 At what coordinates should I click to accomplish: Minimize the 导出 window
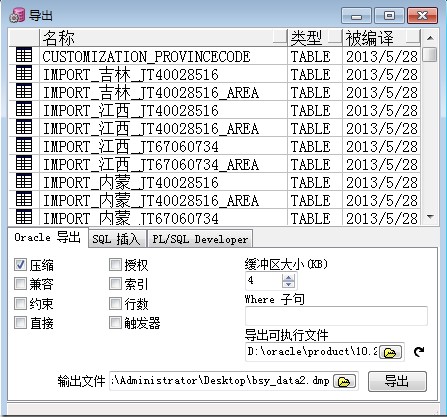pos(356,16)
